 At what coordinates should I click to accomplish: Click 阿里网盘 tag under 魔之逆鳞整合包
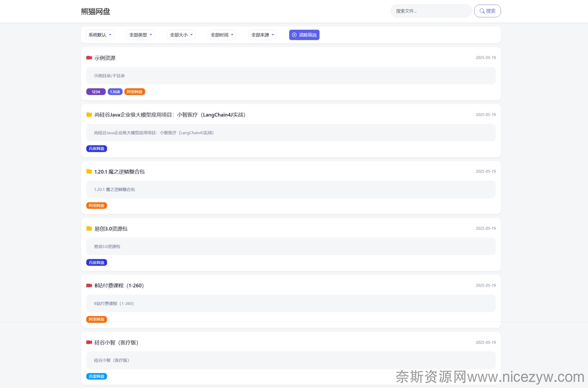coord(97,206)
